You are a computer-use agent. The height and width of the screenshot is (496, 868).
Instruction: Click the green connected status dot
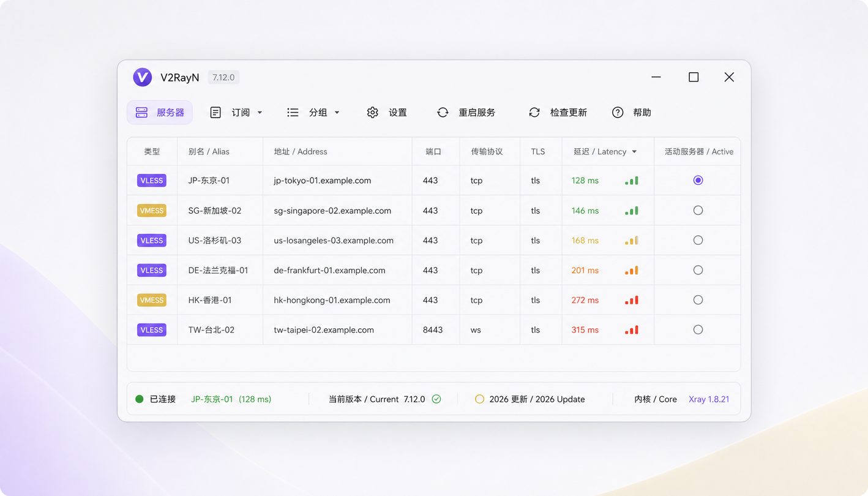(x=140, y=399)
